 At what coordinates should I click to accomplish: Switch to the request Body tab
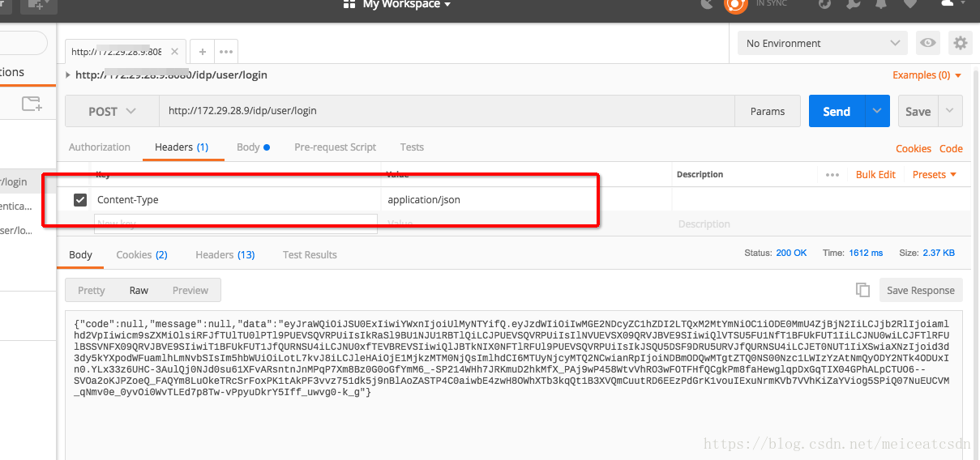tap(253, 147)
